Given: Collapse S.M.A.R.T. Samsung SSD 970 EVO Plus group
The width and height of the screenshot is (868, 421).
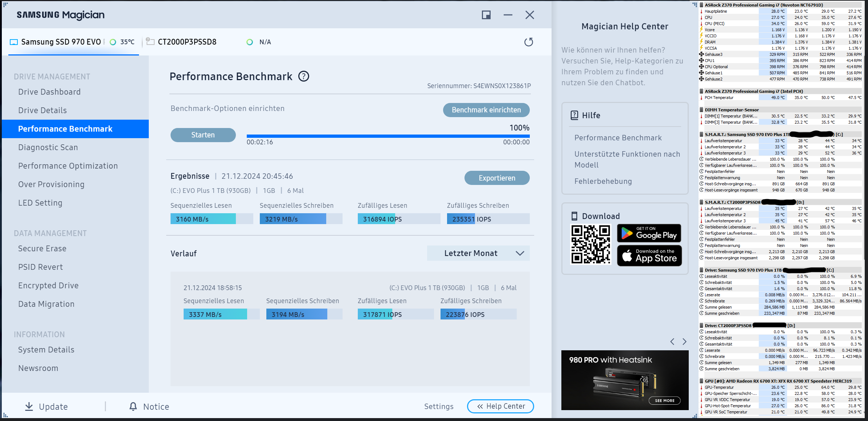Looking at the screenshot, I should tap(701, 135).
